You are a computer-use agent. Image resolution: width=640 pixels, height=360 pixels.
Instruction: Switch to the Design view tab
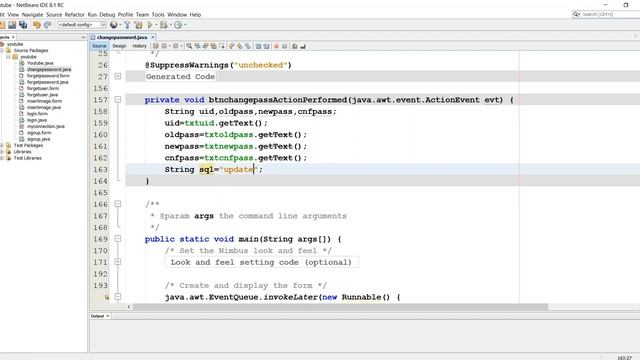point(119,46)
